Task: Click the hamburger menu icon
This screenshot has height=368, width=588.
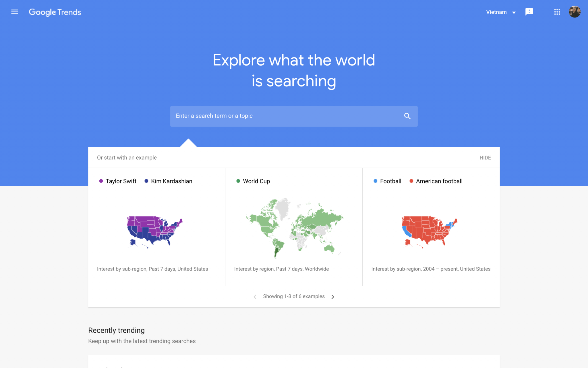Action: 15,11
